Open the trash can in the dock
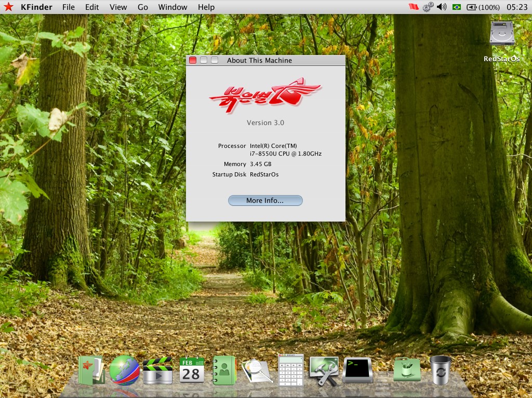The height and width of the screenshot is (398, 532). 440,370
